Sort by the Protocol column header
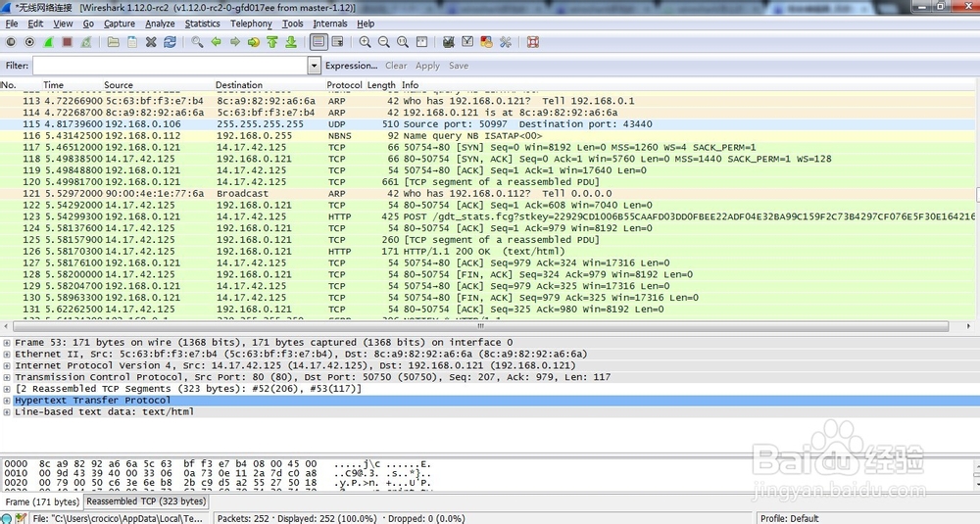 click(x=344, y=85)
